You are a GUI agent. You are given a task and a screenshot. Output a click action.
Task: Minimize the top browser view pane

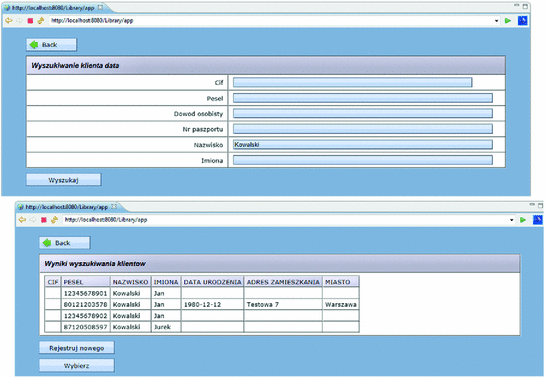(x=517, y=6)
